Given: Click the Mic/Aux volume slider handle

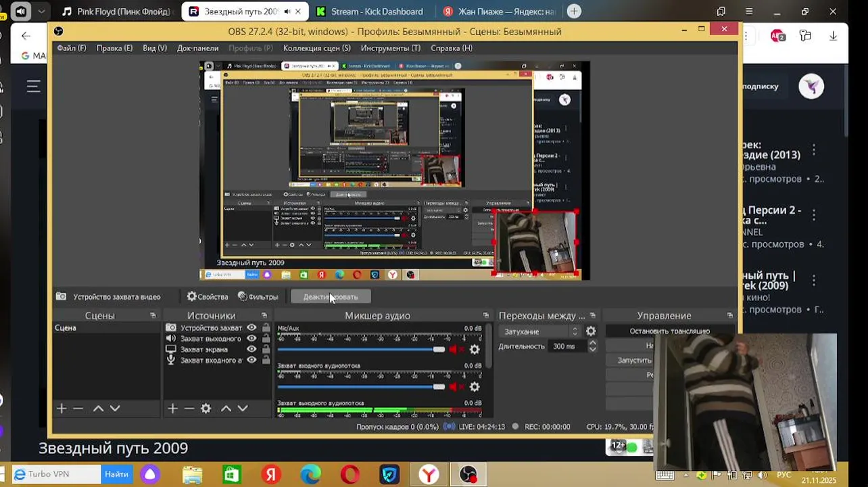Looking at the screenshot, I should click(439, 350).
